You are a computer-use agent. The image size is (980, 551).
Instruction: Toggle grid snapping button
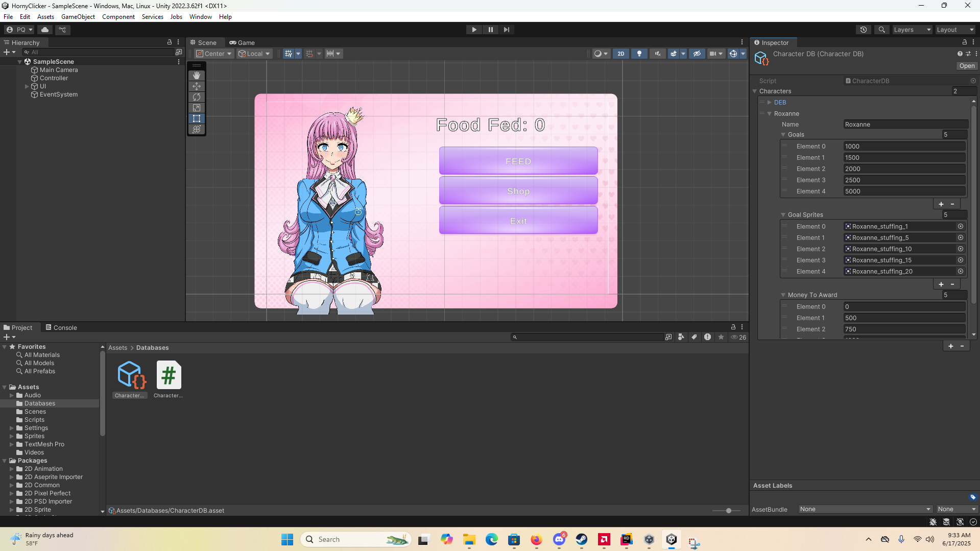[309, 54]
